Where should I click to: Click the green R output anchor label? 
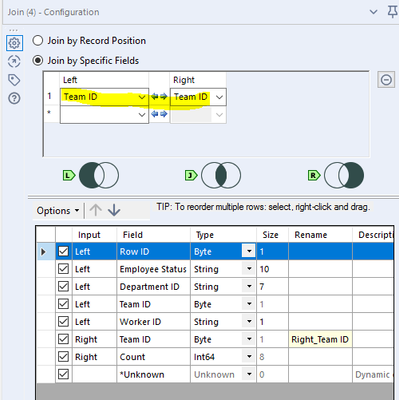[x=314, y=175]
